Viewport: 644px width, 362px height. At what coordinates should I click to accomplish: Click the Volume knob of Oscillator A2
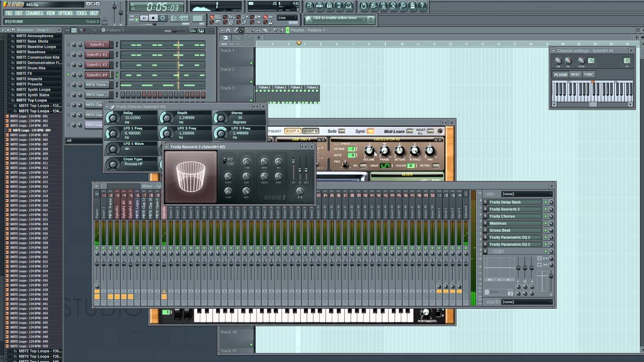pos(369,150)
